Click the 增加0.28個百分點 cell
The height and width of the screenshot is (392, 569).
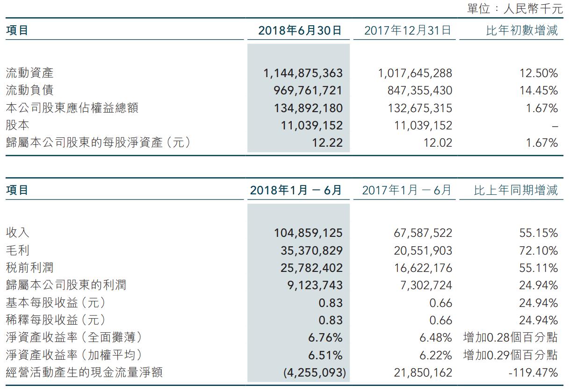(x=511, y=338)
